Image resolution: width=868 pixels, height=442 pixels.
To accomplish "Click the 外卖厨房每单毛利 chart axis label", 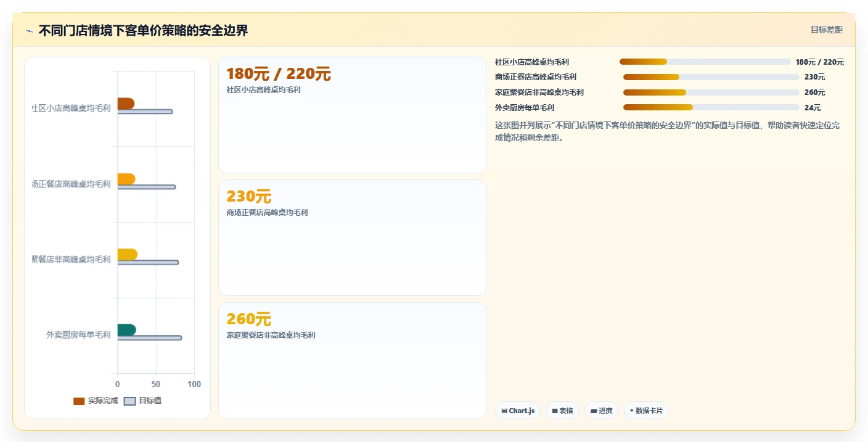I will (x=78, y=335).
